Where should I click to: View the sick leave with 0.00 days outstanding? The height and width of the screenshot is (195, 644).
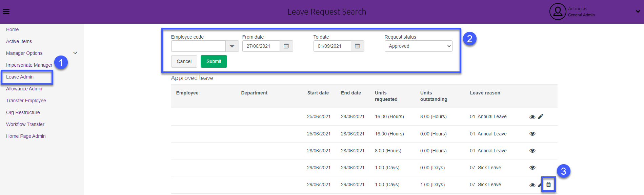(532, 168)
